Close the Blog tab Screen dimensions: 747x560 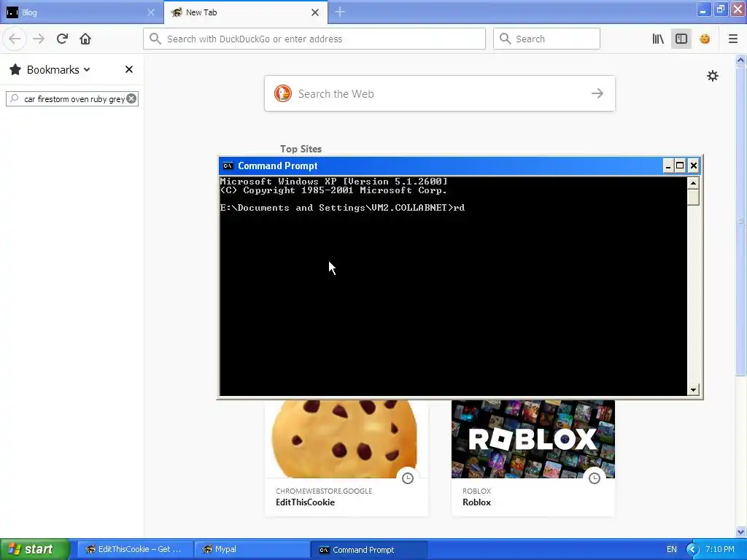(150, 12)
